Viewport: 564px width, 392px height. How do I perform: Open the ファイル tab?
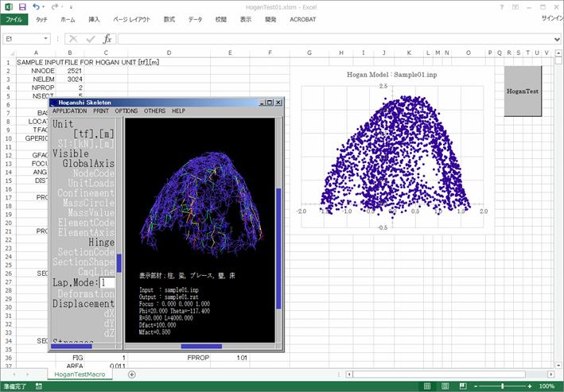pos(14,19)
